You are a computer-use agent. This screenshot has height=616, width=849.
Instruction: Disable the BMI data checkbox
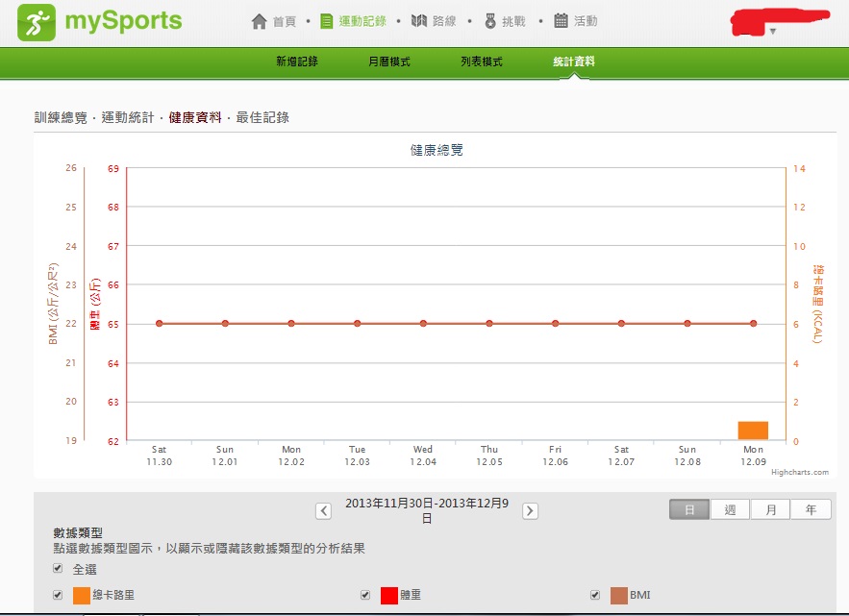(x=595, y=595)
